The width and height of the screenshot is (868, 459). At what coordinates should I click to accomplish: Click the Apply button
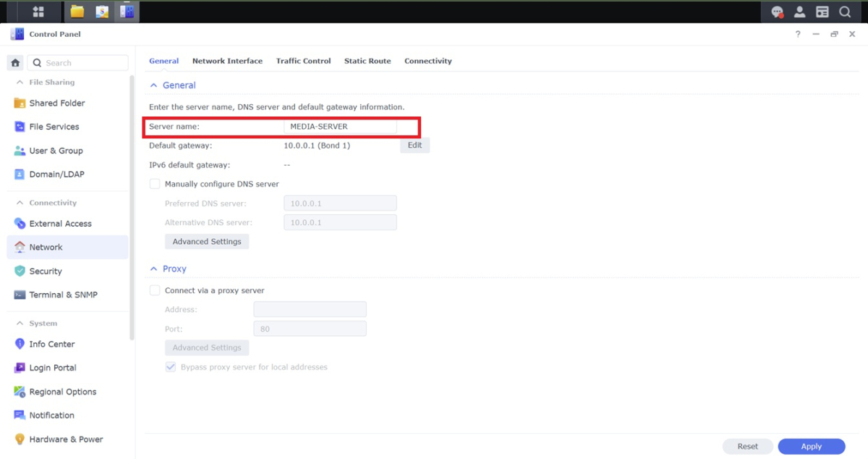click(x=812, y=447)
